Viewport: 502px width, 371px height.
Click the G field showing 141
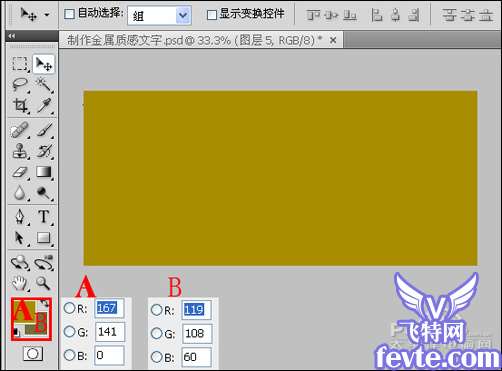pyautogui.click(x=109, y=332)
